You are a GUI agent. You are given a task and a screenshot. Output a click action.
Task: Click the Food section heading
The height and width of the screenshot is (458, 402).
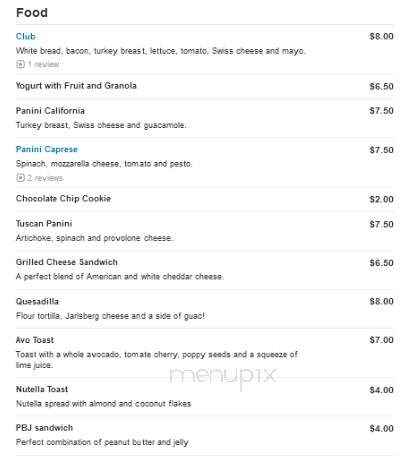click(x=32, y=13)
